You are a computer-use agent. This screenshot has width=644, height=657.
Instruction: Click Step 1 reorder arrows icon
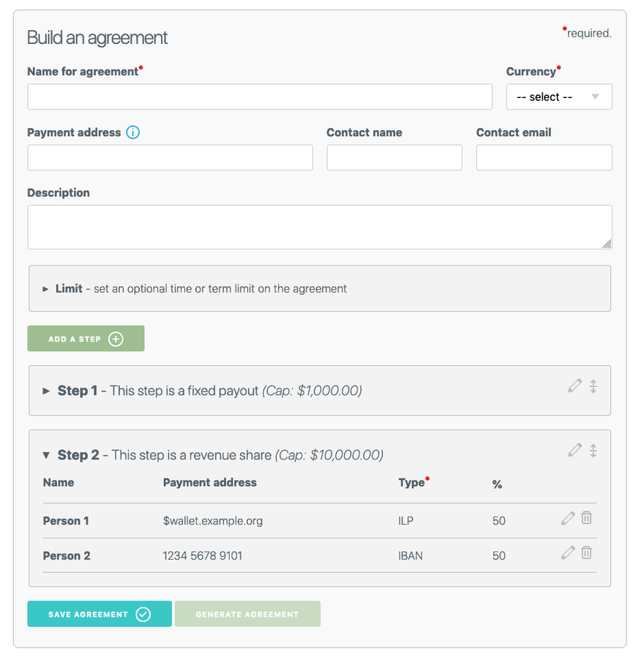click(x=594, y=386)
